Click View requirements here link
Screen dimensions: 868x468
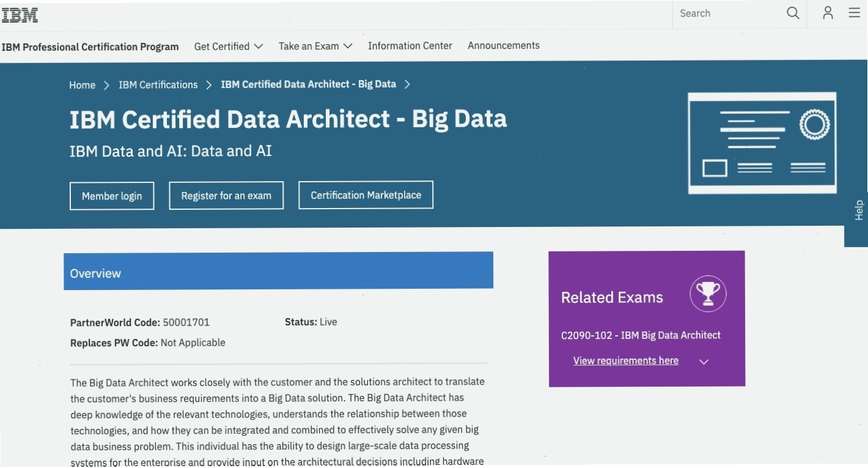(626, 361)
